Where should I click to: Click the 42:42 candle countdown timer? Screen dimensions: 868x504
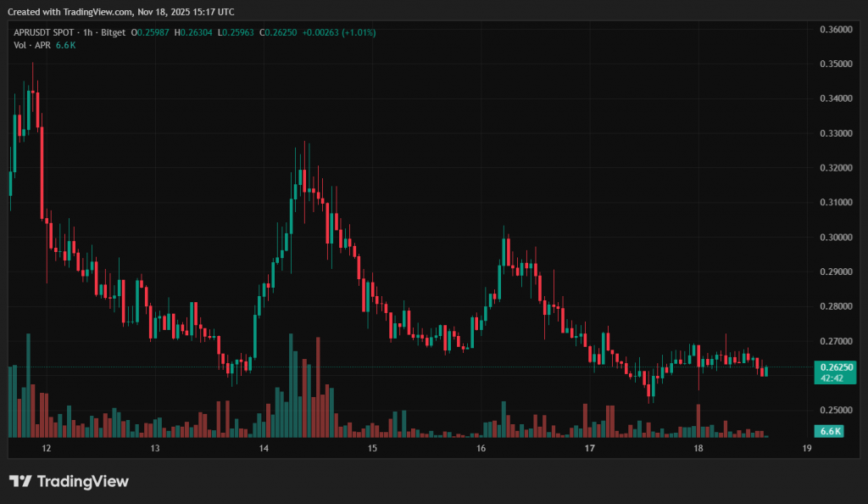(832, 378)
